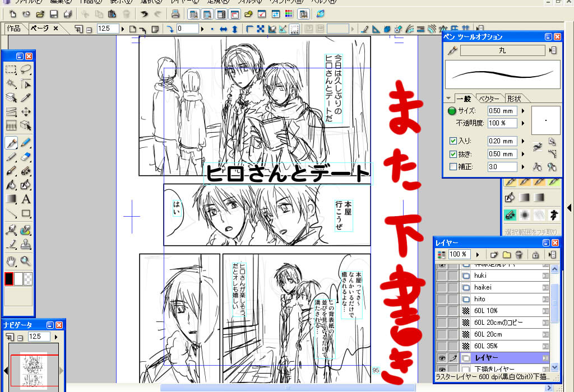Select the magnifier zoom tool
Viewport: 574px width, 392px height.
[26, 261]
